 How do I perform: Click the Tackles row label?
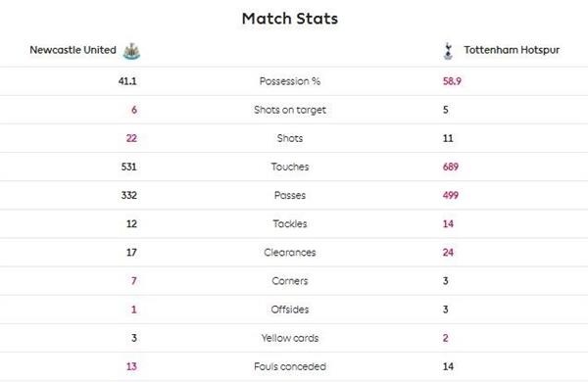click(290, 223)
